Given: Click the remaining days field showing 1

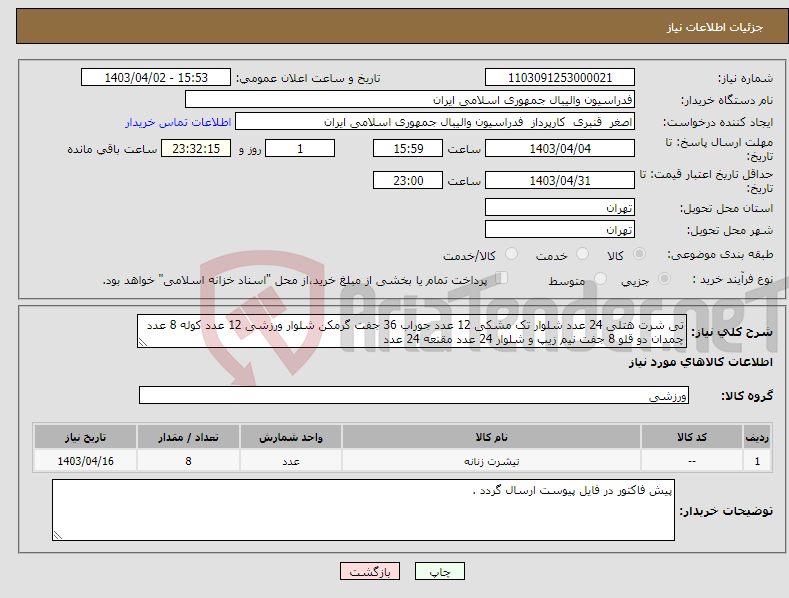Looking at the screenshot, I should pos(300,148).
